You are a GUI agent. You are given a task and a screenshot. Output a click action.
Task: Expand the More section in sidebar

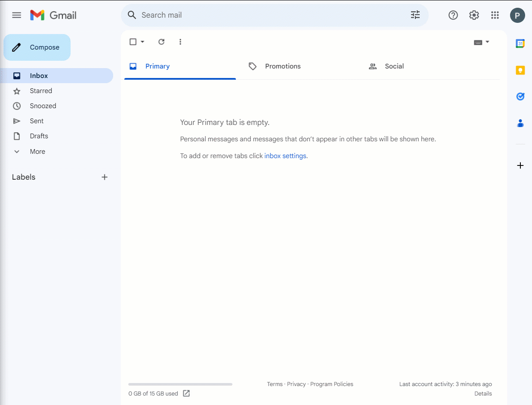pyautogui.click(x=37, y=151)
